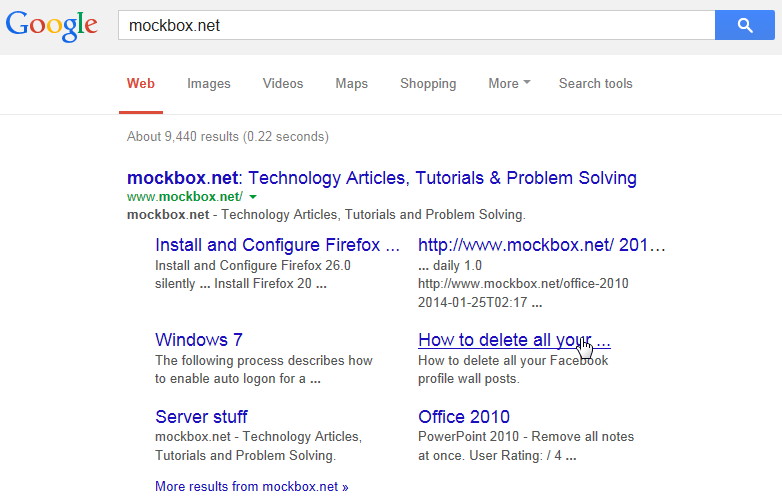Click the snippet 'profile wall posts.'
This screenshot has height=504, width=782.
pos(469,379)
